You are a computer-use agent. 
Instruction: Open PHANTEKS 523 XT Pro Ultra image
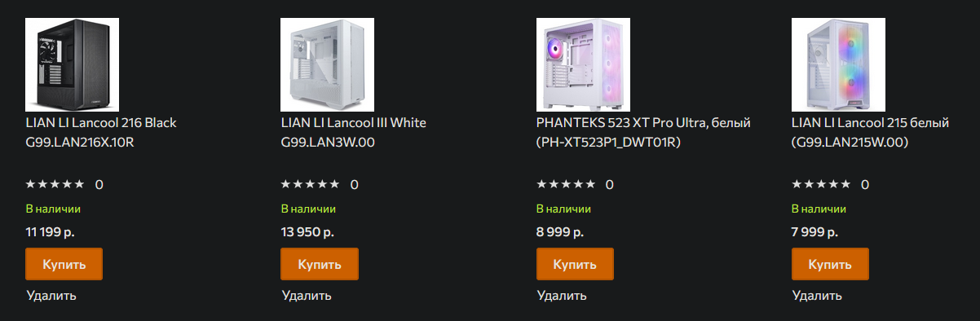(x=583, y=64)
